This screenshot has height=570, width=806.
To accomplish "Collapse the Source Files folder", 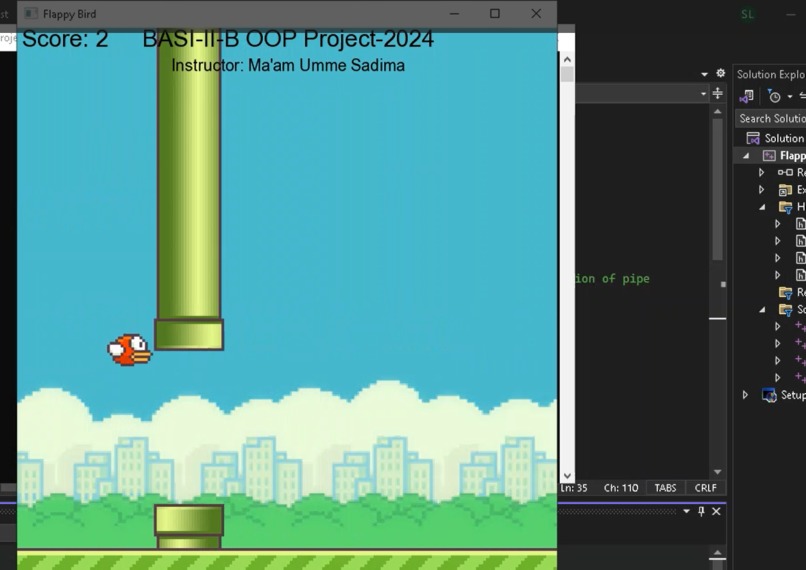I will click(762, 309).
